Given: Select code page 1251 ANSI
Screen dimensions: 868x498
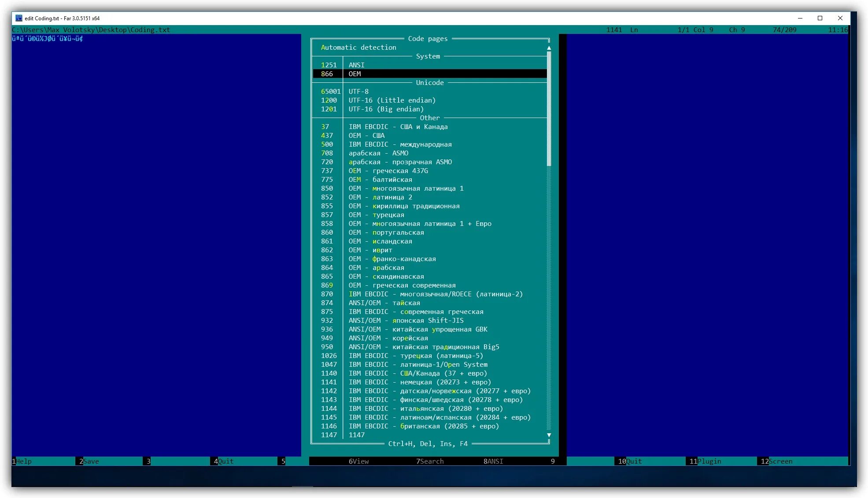Looking at the screenshot, I should pyautogui.click(x=356, y=65).
